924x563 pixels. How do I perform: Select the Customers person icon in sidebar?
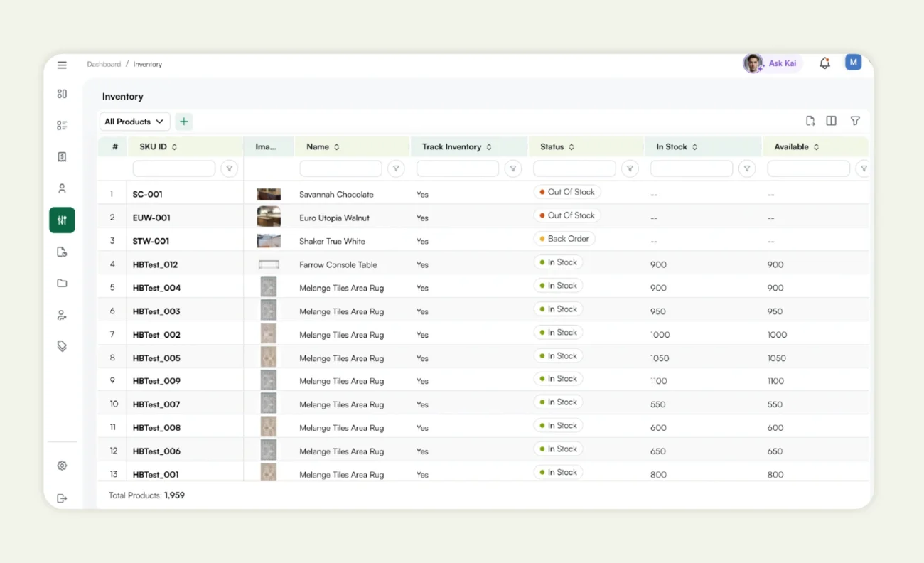click(62, 188)
